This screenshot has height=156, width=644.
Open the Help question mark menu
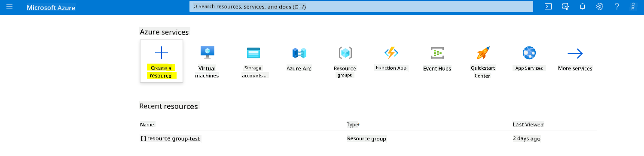click(x=617, y=6)
